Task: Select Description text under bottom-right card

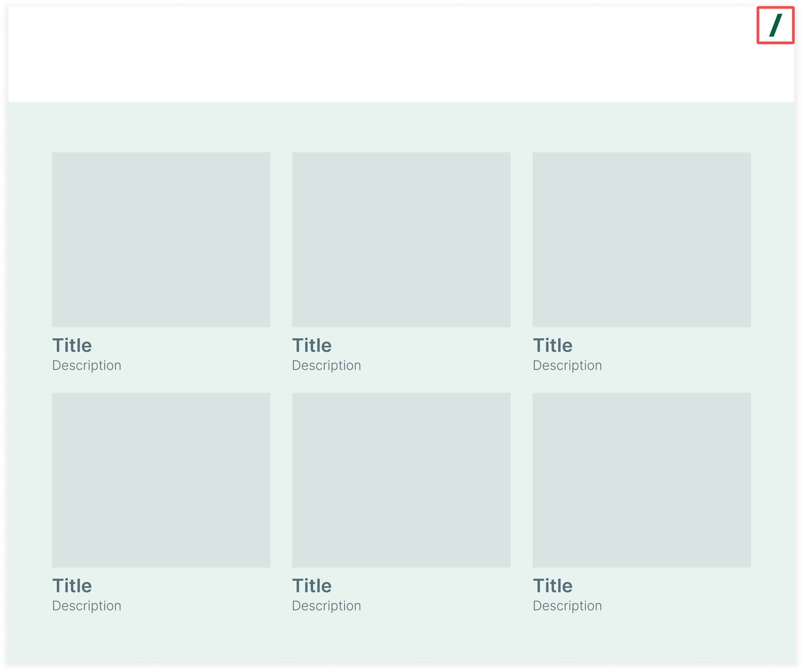Action: point(567,605)
